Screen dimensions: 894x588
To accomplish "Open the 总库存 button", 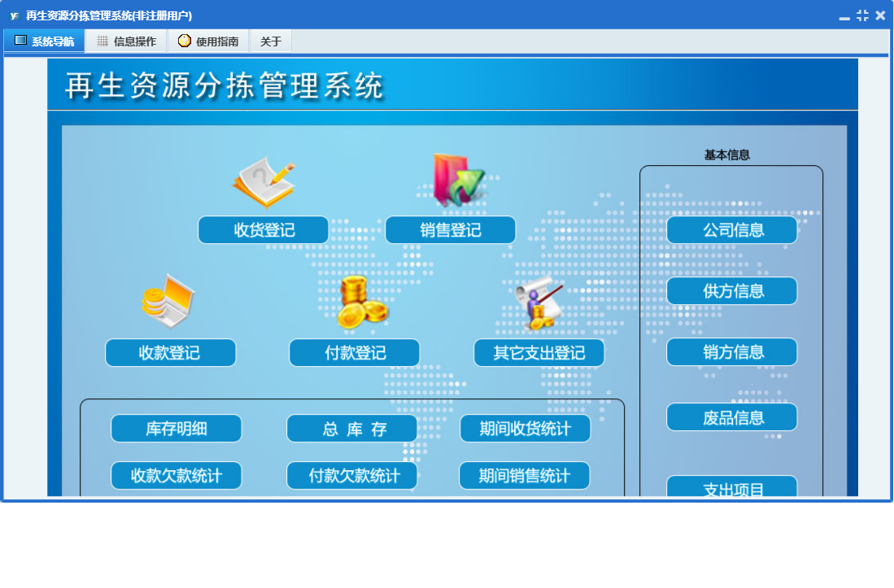I will [x=351, y=428].
